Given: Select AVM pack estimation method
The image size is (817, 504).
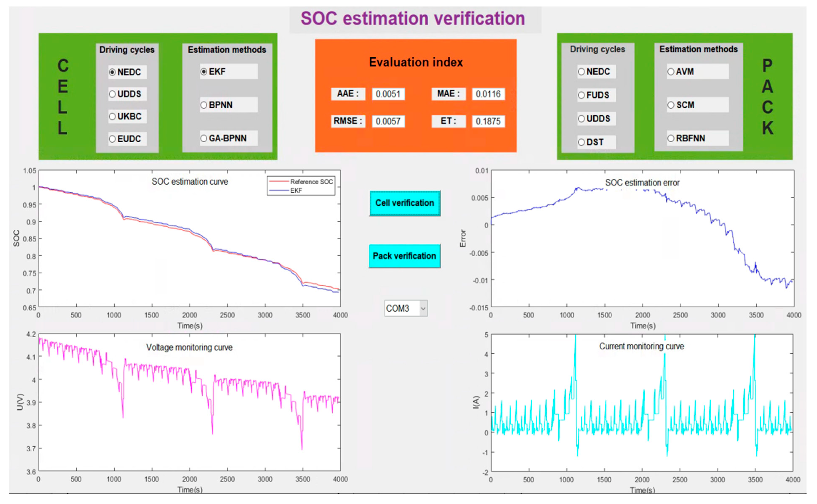Looking at the screenshot, I should (x=671, y=72).
